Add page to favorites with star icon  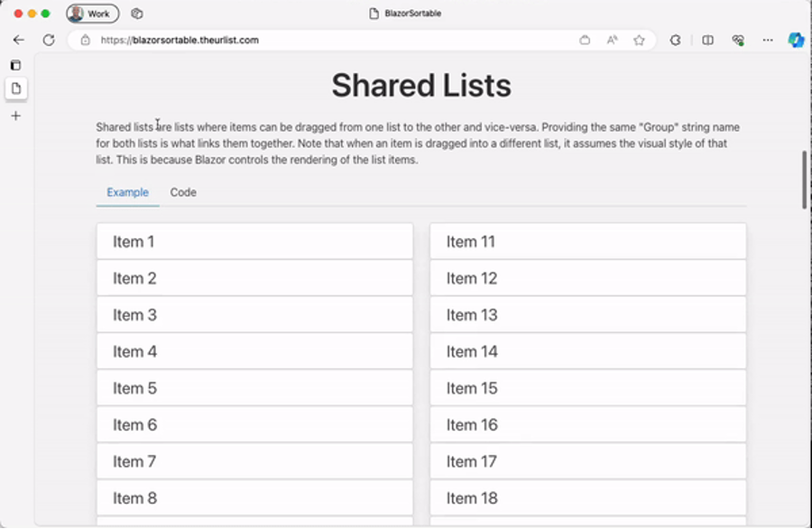tap(639, 40)
